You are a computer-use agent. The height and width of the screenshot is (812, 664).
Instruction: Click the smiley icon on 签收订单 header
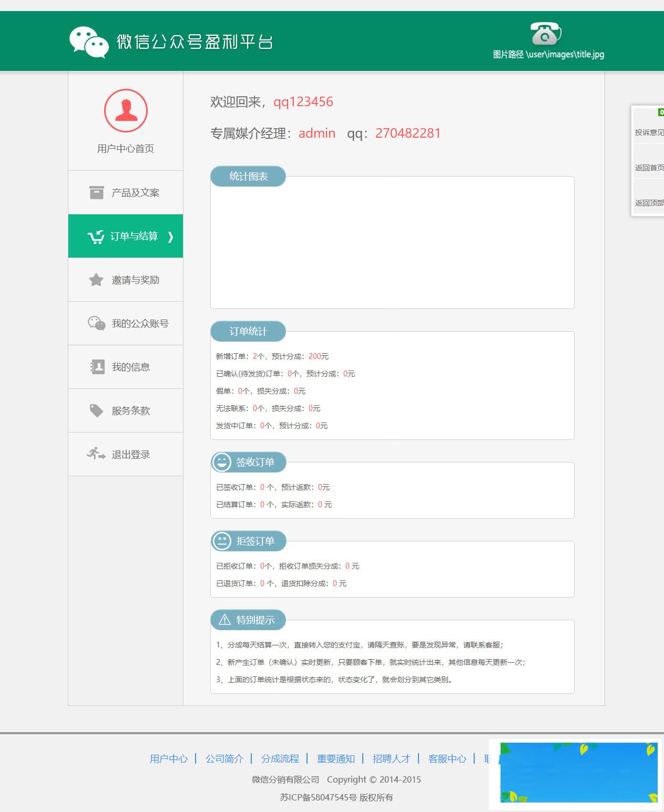tap(221, 462)
